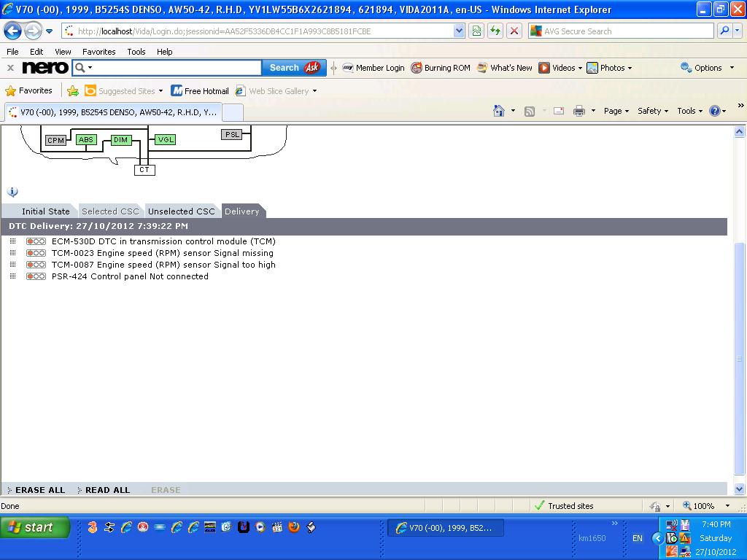Select the VGL module in the network diagram
747x560 pixels.
[165, 139]
